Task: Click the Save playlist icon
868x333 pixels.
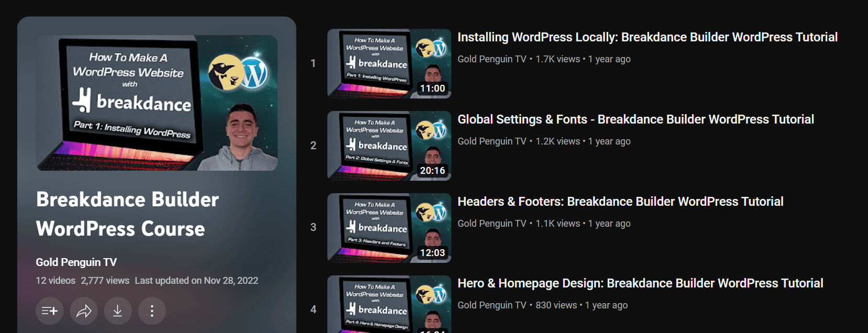Action: coord(50,311)
